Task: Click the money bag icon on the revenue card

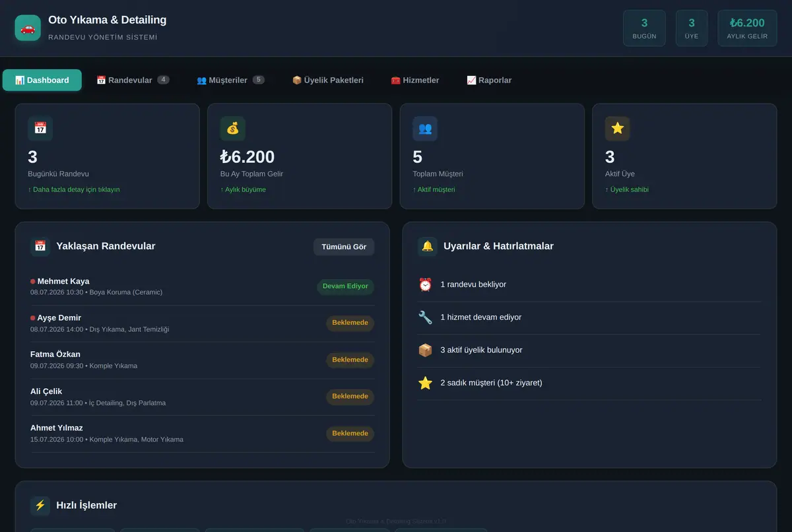Action: [233, 129]
